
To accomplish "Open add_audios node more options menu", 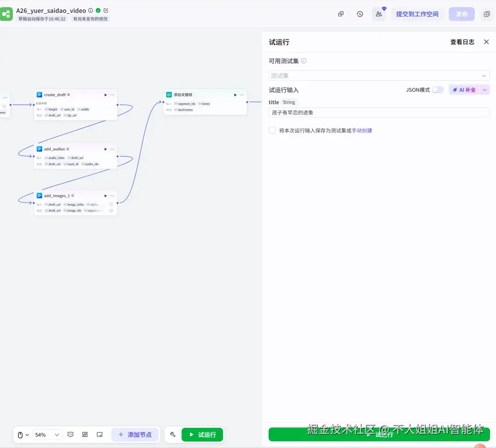I will 113,149.
